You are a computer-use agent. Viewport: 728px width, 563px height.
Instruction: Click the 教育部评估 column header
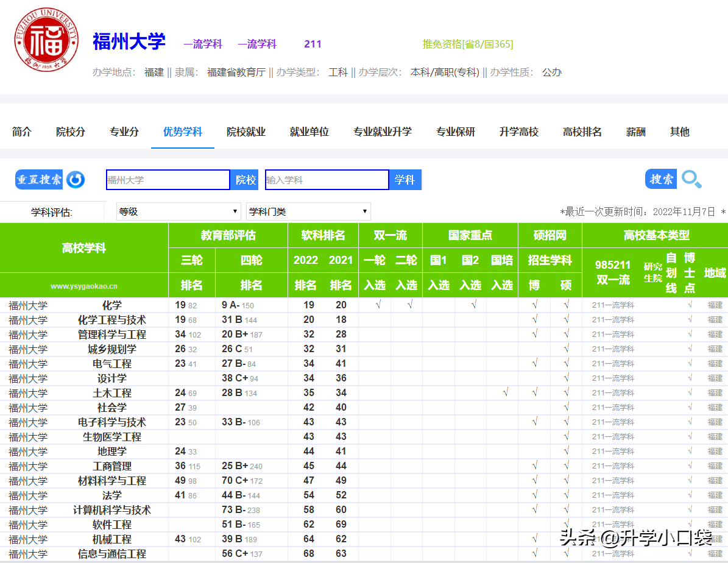(x=228, y=235)
